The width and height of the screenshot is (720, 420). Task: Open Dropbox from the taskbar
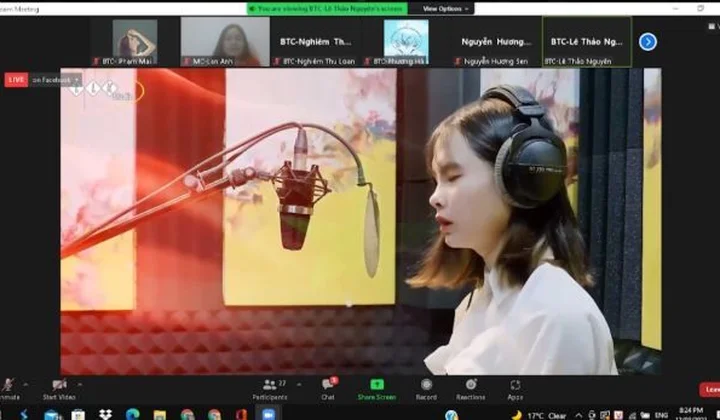(x=106, y=414)
